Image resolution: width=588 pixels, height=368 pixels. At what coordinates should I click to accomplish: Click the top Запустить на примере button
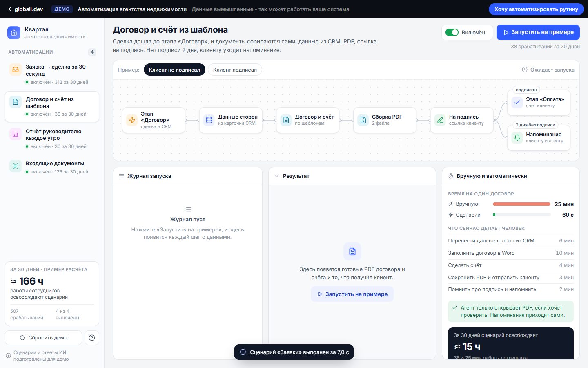coord(538,32)
